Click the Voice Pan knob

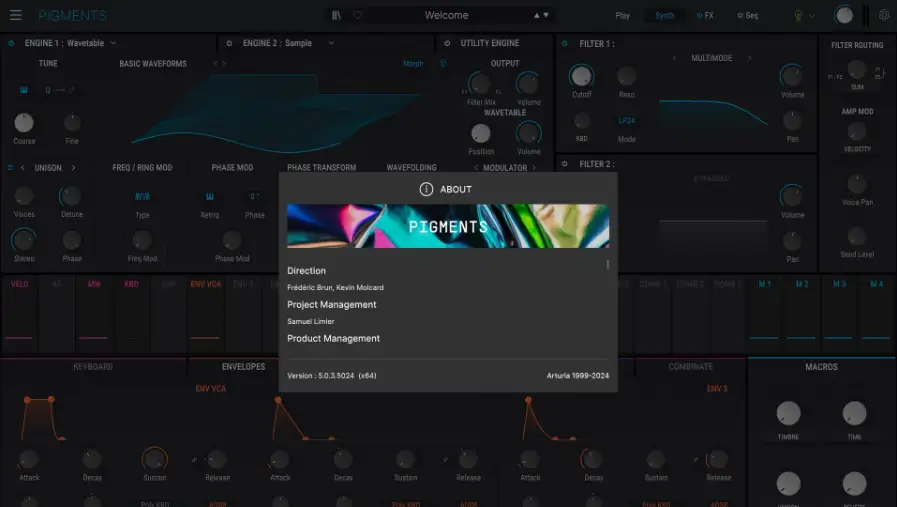[856, 184]
